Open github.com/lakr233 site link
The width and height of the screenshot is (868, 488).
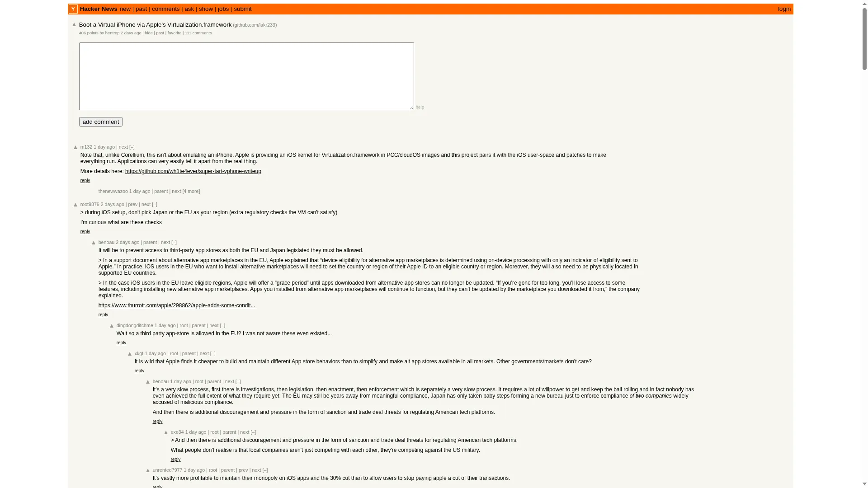pyautogui.click(x=255, y=25)
